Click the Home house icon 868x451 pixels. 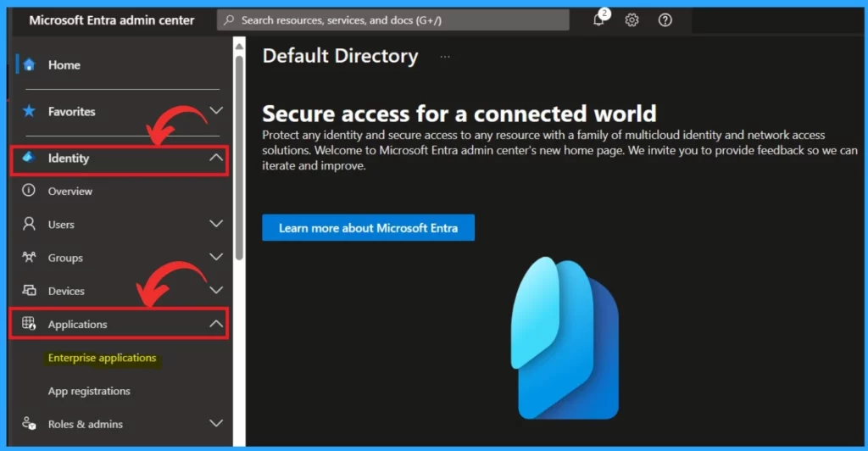pos(30,64)
